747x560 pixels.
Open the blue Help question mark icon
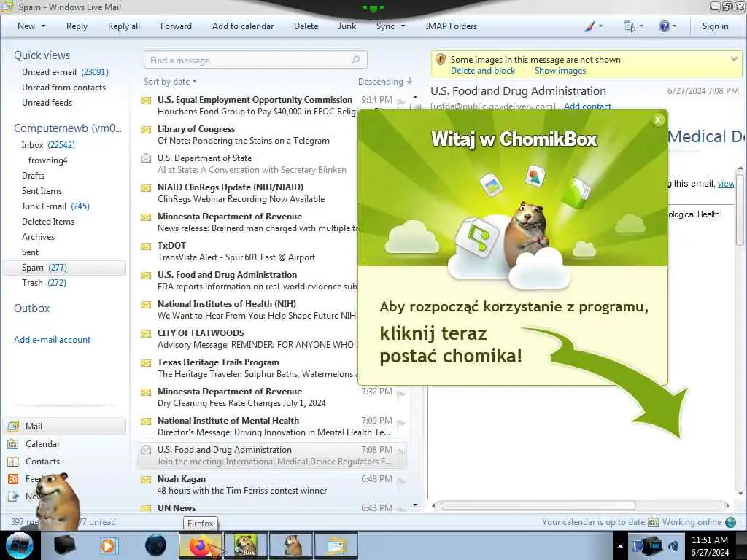[x=664, y=26]
